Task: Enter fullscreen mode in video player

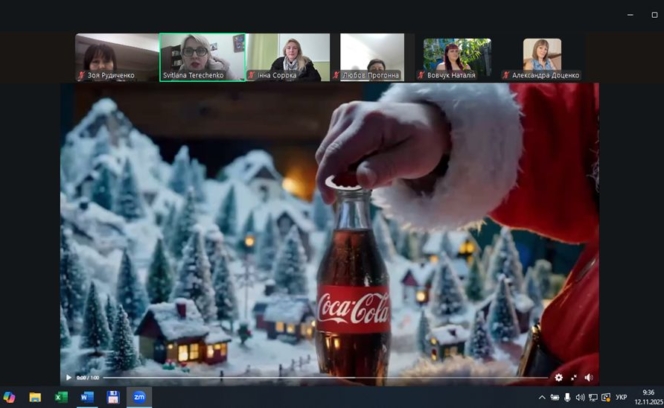Action: click(574, 377)
